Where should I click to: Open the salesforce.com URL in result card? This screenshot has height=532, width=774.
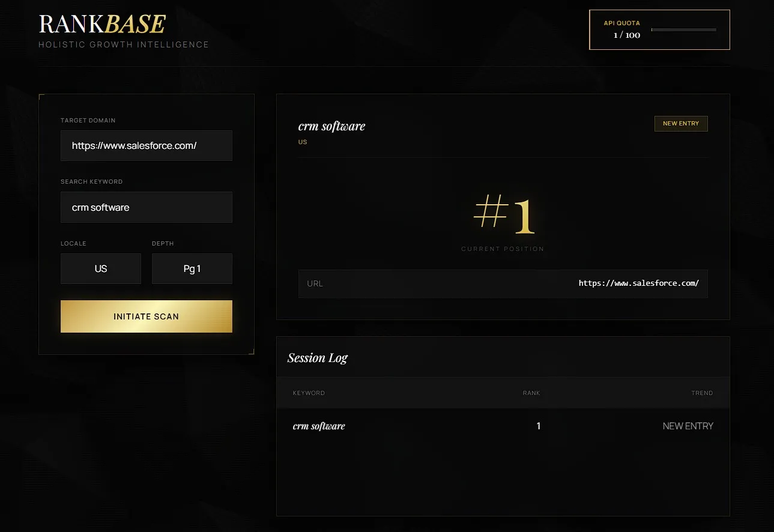click(x=638, y=283)
